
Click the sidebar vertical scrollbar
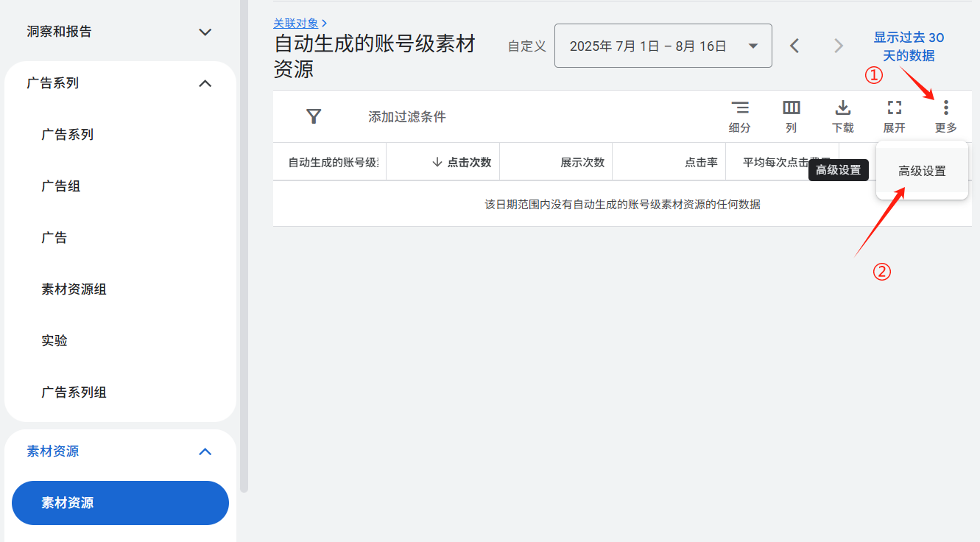[x=244, y=243]
